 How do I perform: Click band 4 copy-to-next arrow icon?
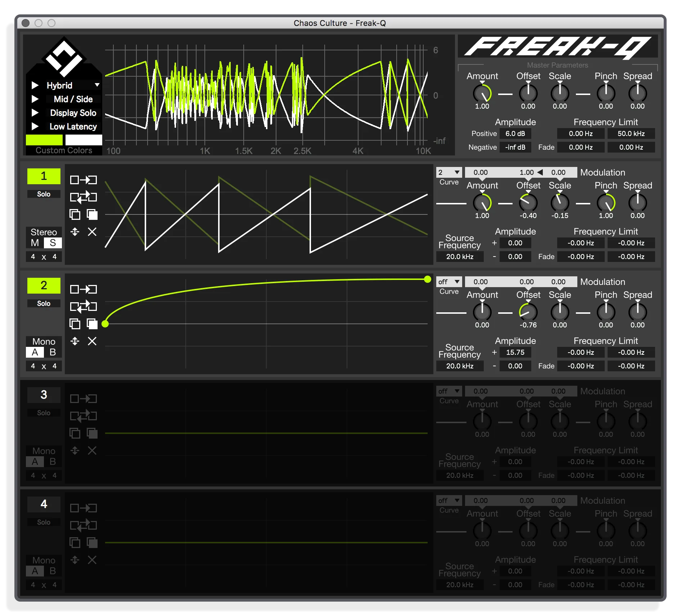[83, 508]
